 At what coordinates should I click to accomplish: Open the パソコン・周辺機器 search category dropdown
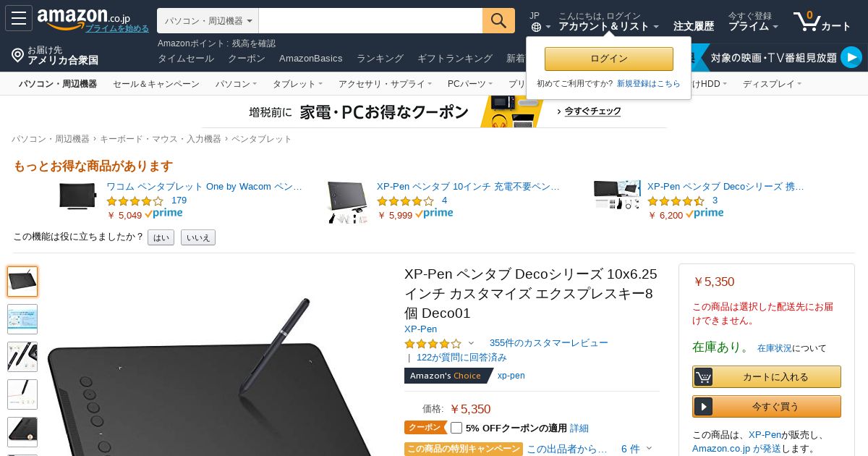208,21
